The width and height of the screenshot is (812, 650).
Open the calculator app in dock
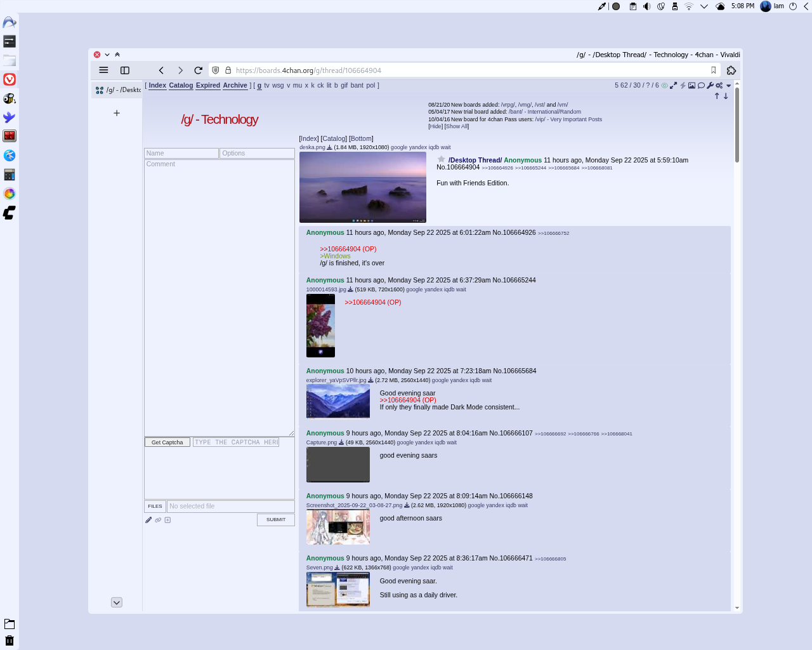(x=10, y=175)
